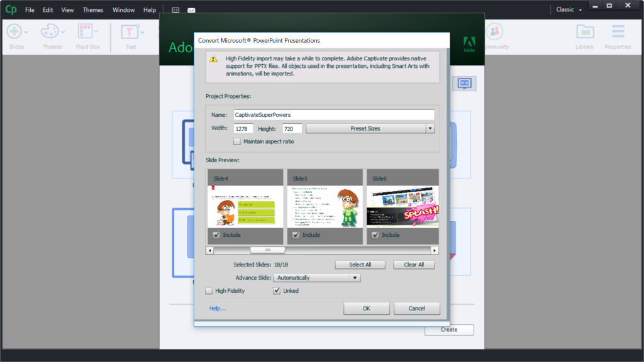Viewport: 644px width, 362px height.
Task: Open notifications via the envelope icon
Action: (191, 10)
